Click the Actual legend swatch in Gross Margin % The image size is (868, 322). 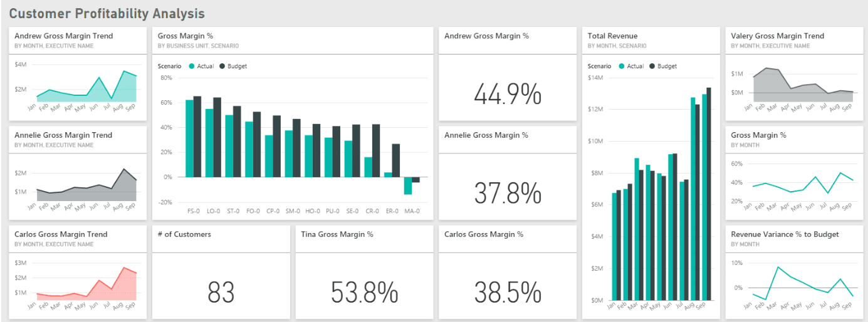[192, 66]
